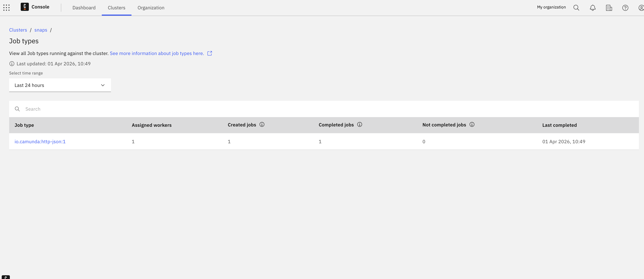Click info icon next to Completed jobs

pyautogui.click(x=359, y=125)
